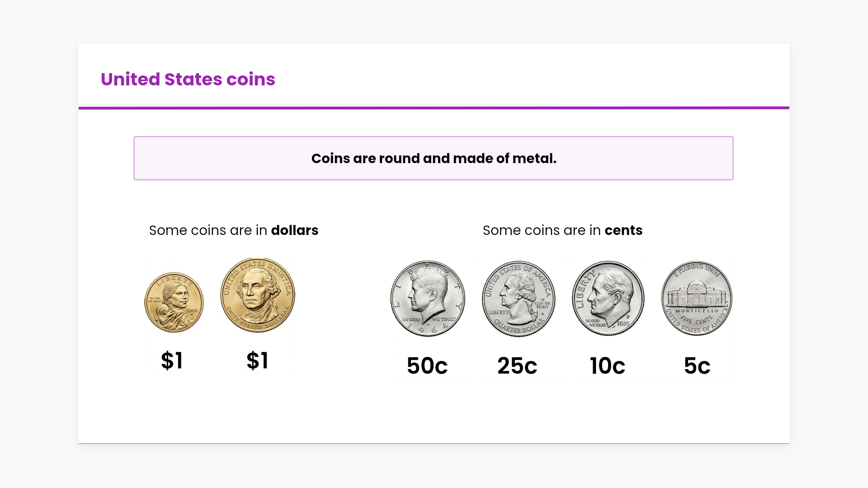This screenshot has height=488, width=868.
Task: Click the "Some coins are in dollars" text
Action: 233,230
